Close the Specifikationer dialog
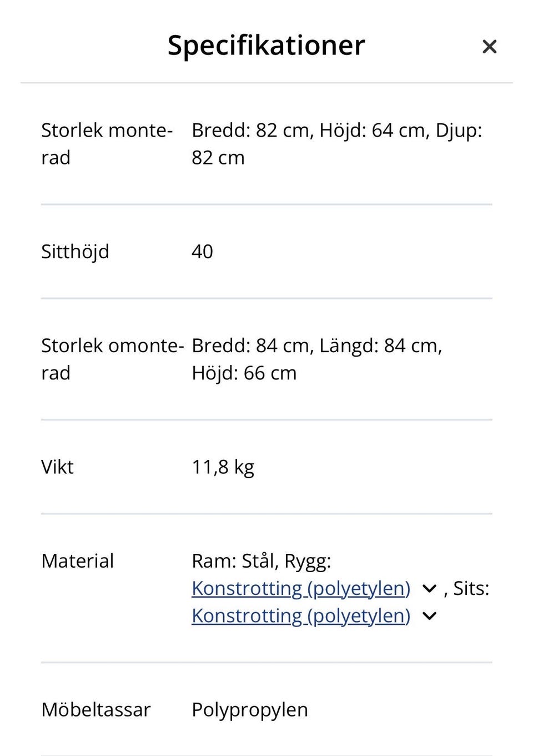Screen dimensions: 533x756 point(489,47)
